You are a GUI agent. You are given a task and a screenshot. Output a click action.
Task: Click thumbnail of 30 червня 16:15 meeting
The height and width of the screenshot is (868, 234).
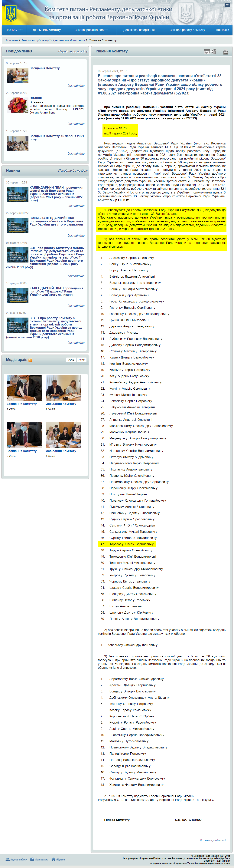pos(18,75)
